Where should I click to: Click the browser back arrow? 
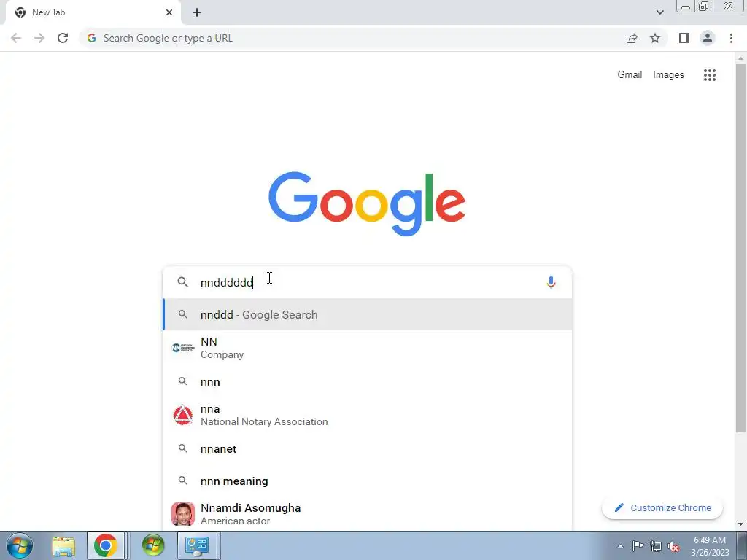(x=16, y=38)
